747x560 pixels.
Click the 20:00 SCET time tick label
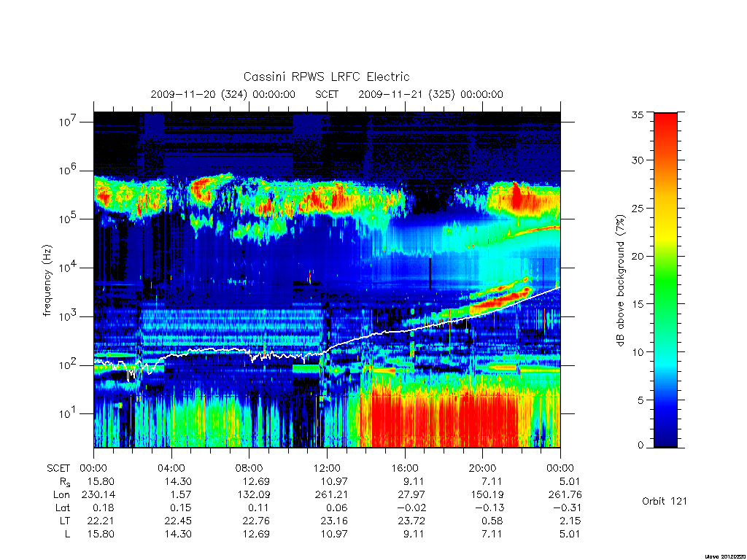pyautogui.click(x=482, y=468)
